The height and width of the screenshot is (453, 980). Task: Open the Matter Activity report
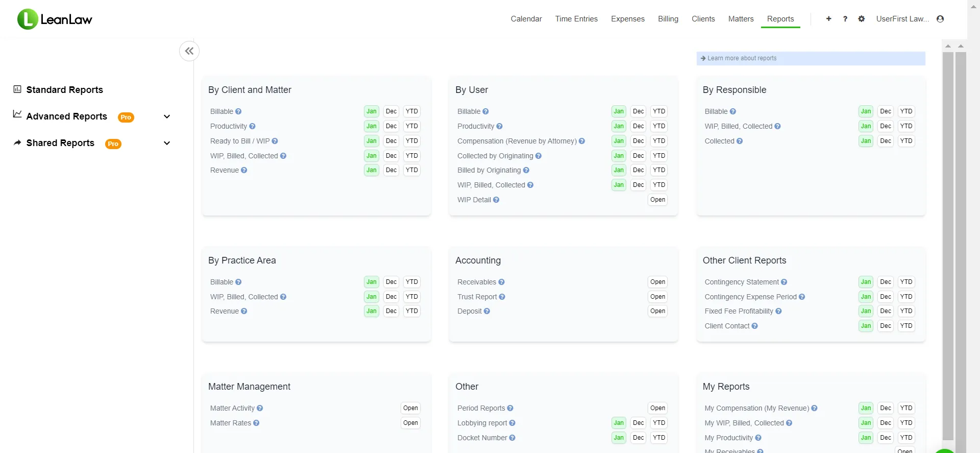click(x=410, y=408)
